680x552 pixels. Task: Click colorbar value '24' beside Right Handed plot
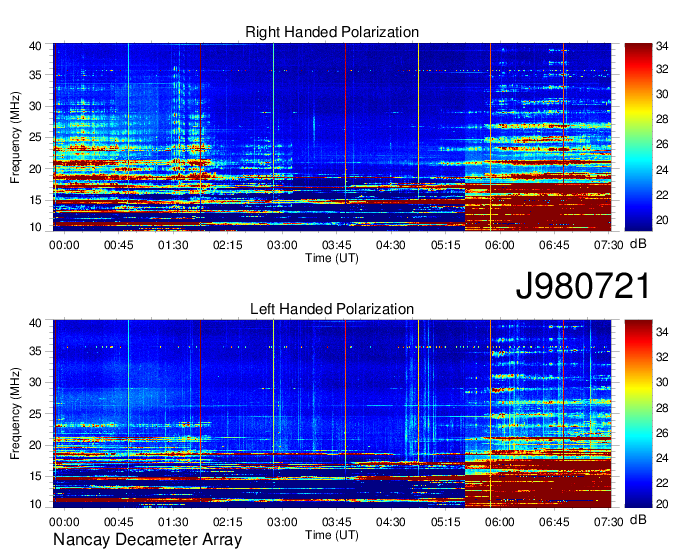click(662, 170)
